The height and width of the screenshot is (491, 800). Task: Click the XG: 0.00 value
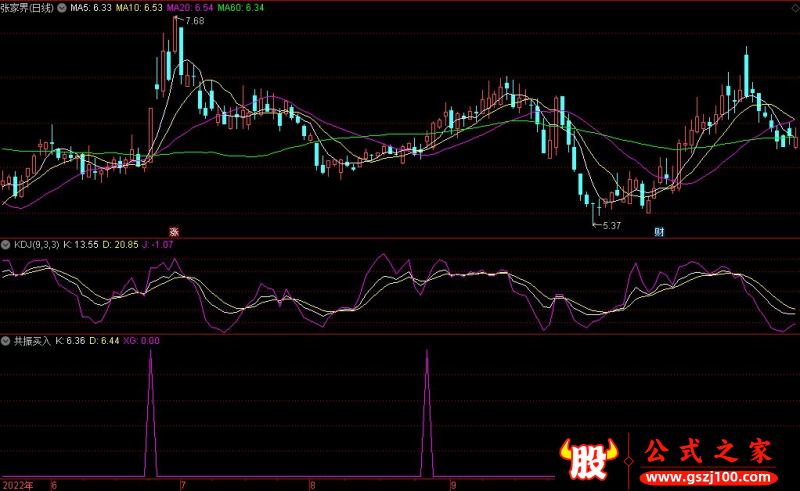click(141, 340)
